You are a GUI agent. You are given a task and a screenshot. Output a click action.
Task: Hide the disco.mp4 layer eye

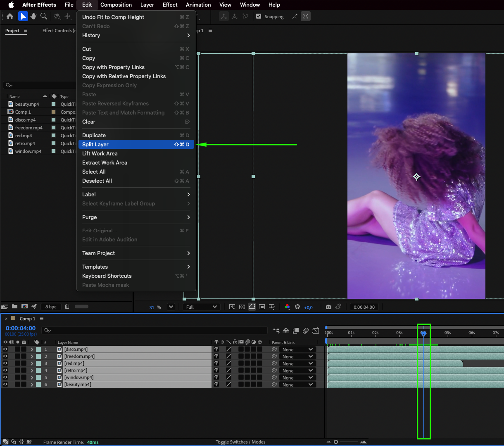tap(5, 349)
